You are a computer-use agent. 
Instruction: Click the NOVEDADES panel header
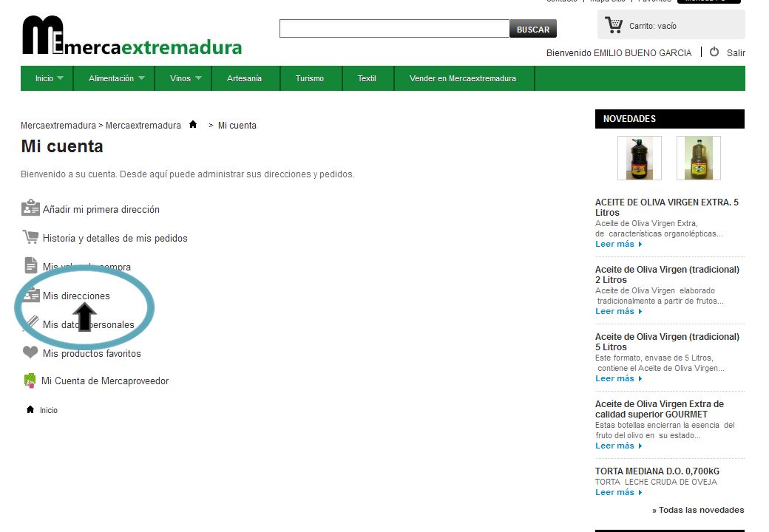click(669, 119)
